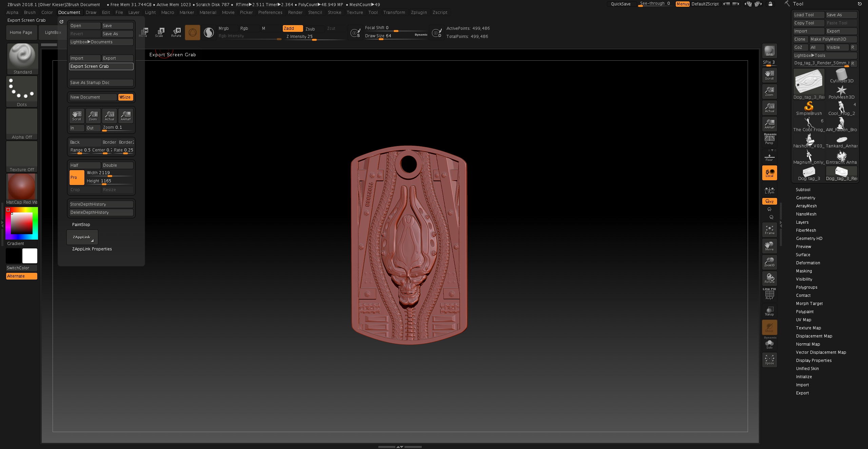868x449 pixels.
Task: Expand ZAppLink Properties section
Action: click(92, 249)
